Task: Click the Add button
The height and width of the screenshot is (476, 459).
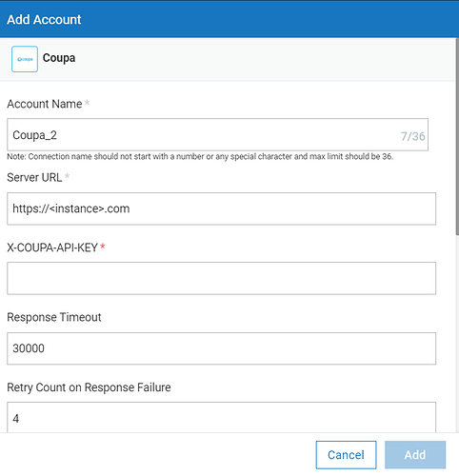Action: pyautogui.click(x=415, y=455)
